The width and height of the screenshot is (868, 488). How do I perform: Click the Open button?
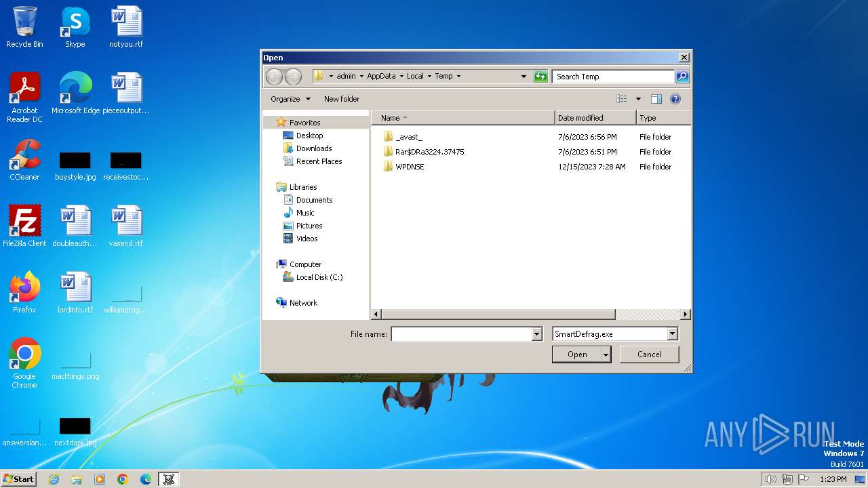[577, 354]
